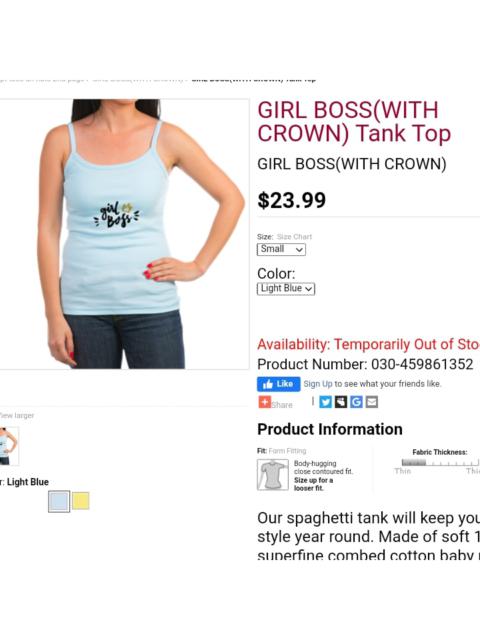Viewport: 480px width, 640px height.
Task: Email this product using the envelope icon
Action: coord(371,402)
